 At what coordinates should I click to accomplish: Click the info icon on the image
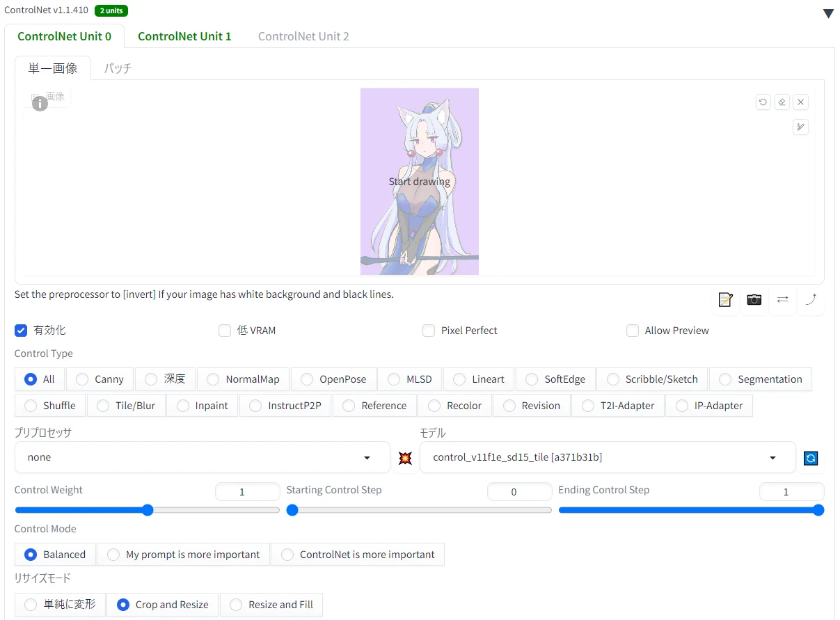pyautogui.click(x=40, y=104)
